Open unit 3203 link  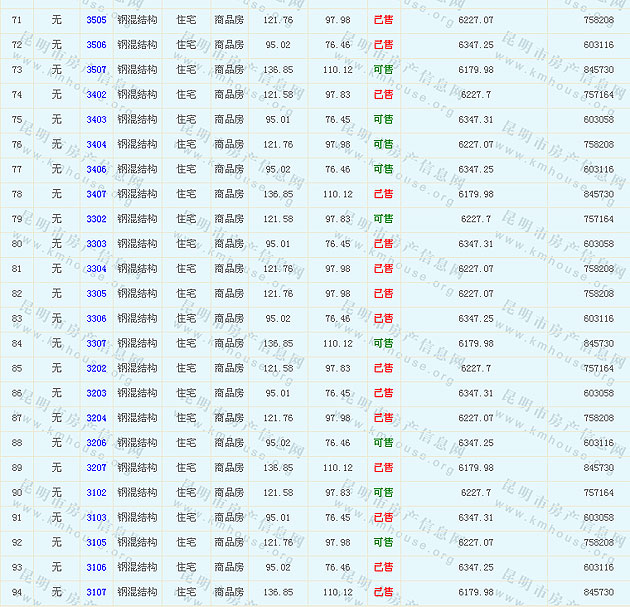pyautogui.click(x=96, y=394)
